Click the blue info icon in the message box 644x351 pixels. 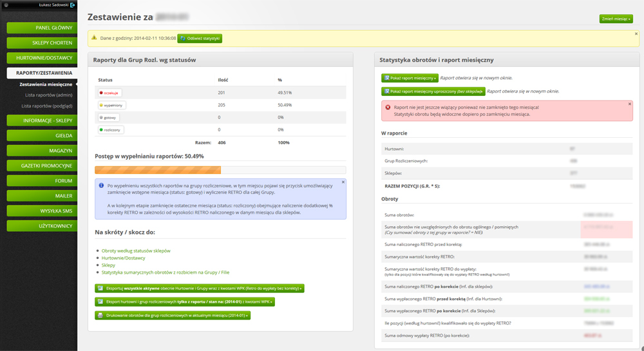101,185
